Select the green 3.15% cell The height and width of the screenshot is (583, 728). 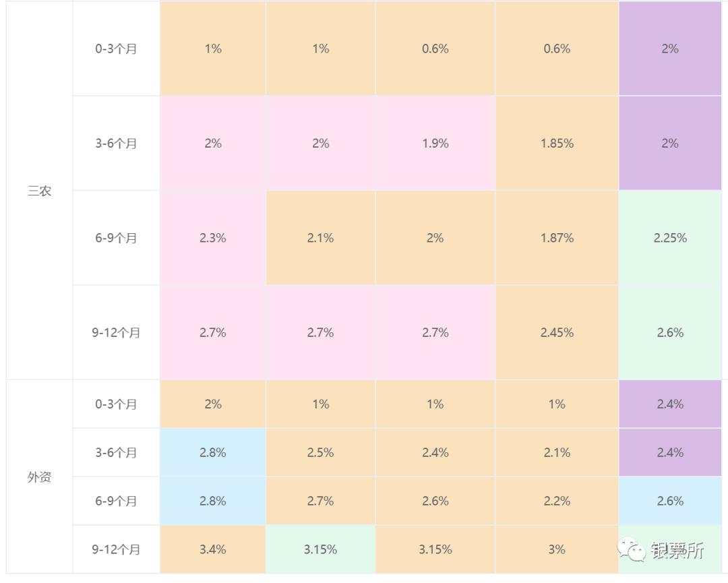pyautogui.click(x=320, y=549)
